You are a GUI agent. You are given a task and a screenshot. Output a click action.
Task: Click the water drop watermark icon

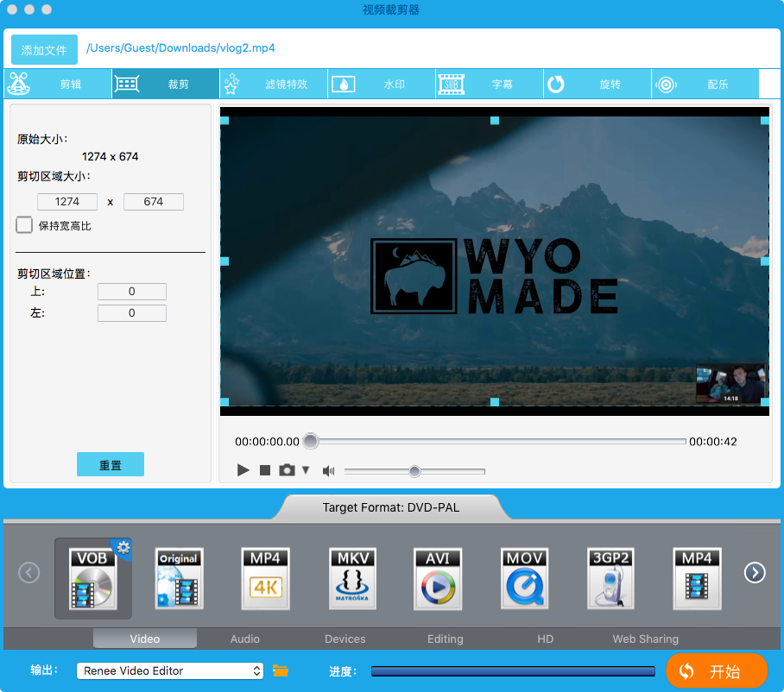click(x=344, y=84)
